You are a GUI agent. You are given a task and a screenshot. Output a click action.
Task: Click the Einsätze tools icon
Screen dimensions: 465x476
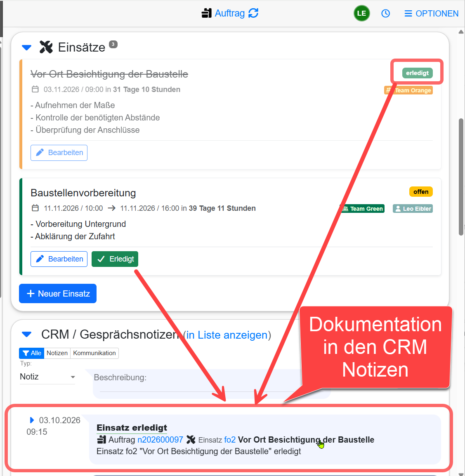pyautogui.click(x=46, y=47)
